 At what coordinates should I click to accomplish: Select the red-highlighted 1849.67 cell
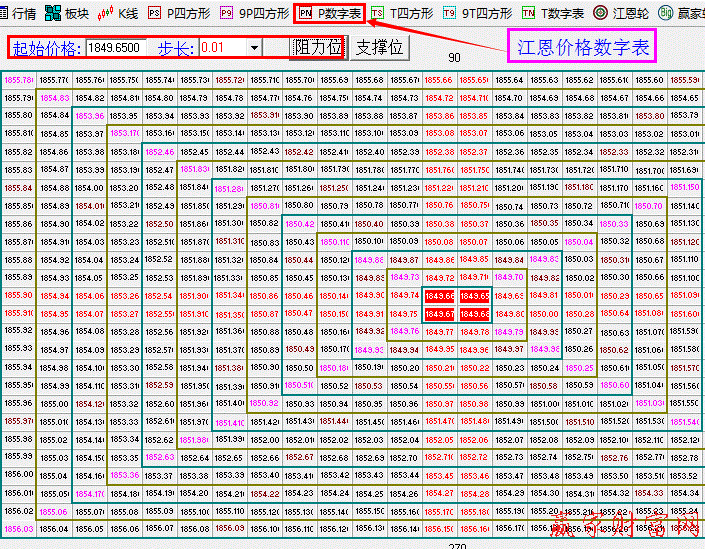coord(439,314)
